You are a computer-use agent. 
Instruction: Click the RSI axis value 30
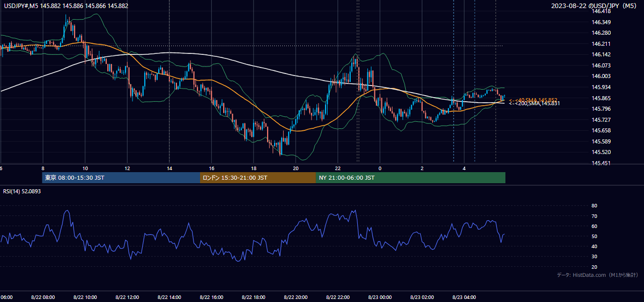point(595,256)
